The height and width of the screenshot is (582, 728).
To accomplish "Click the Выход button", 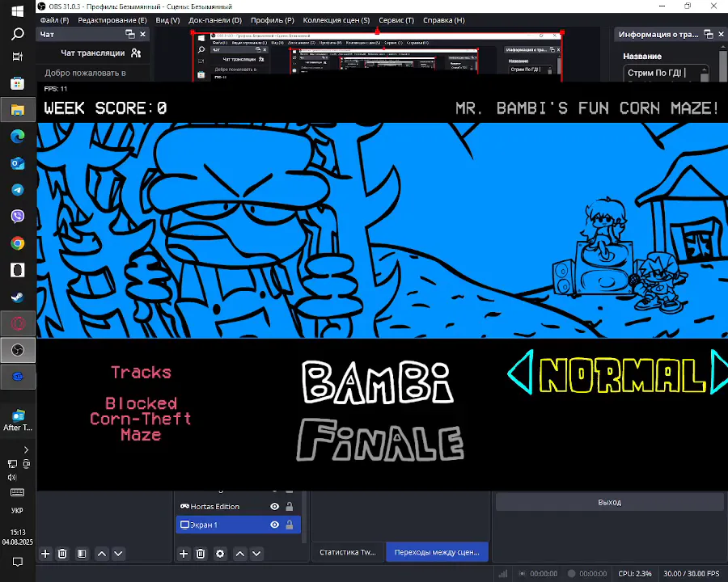I will (610, 502).
